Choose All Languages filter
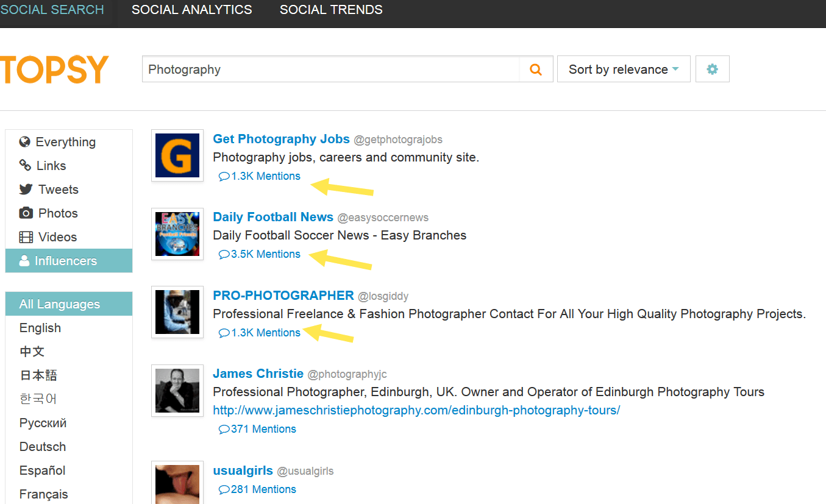Screen dimensions: 826x504 (59, 304)
